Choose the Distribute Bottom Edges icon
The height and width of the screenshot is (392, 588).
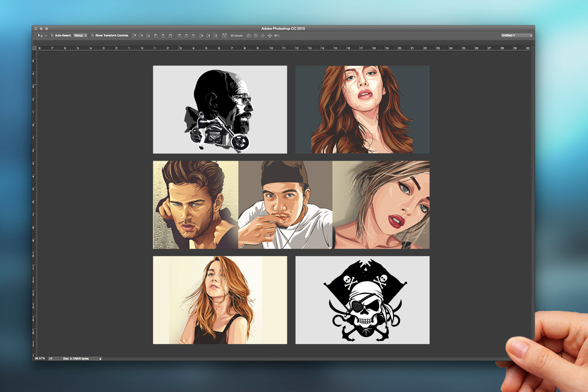(193, 36)
